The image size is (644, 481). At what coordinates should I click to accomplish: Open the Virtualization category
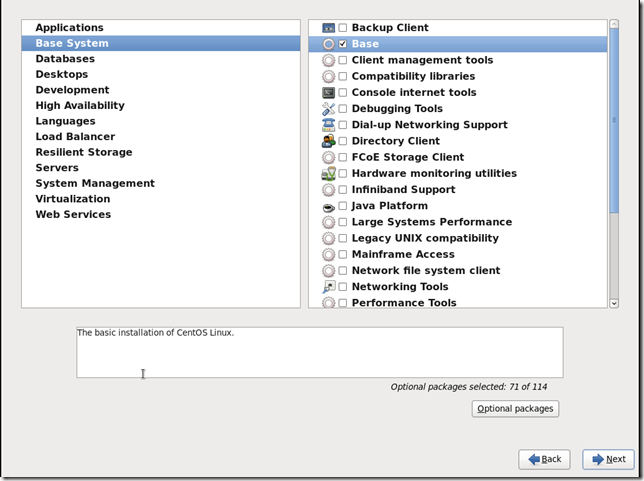point(161,199)
